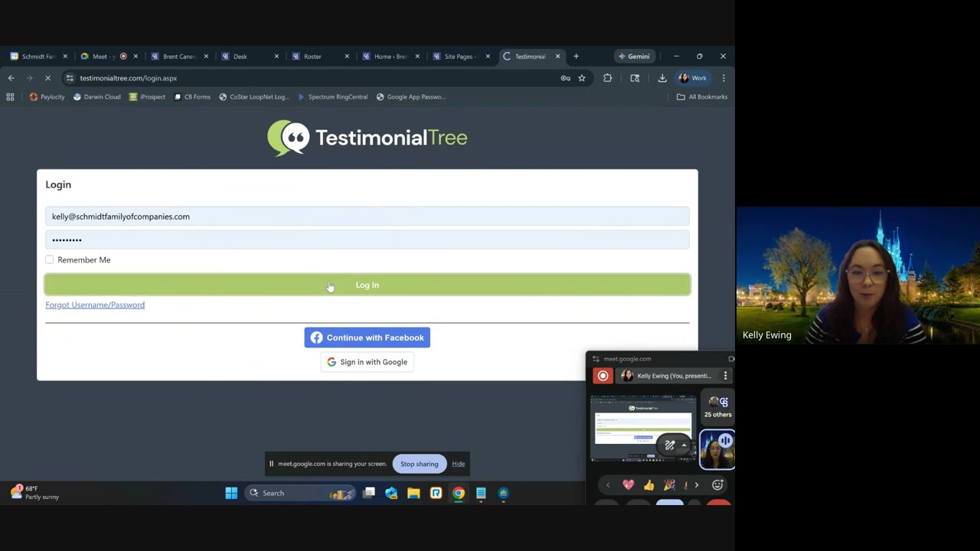Send the party popper reaction

click(669, 485)
